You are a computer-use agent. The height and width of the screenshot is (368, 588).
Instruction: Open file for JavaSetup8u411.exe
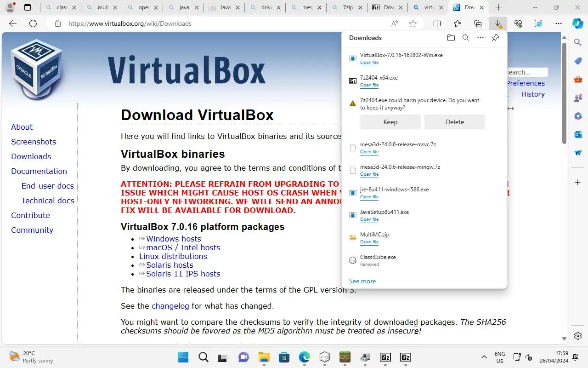(x=369, y=219)
